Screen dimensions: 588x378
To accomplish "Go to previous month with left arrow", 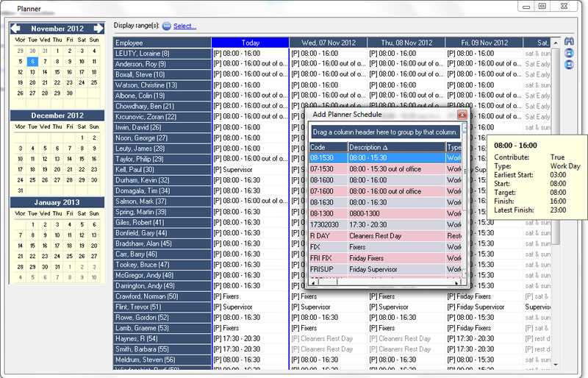I will 15,28.
